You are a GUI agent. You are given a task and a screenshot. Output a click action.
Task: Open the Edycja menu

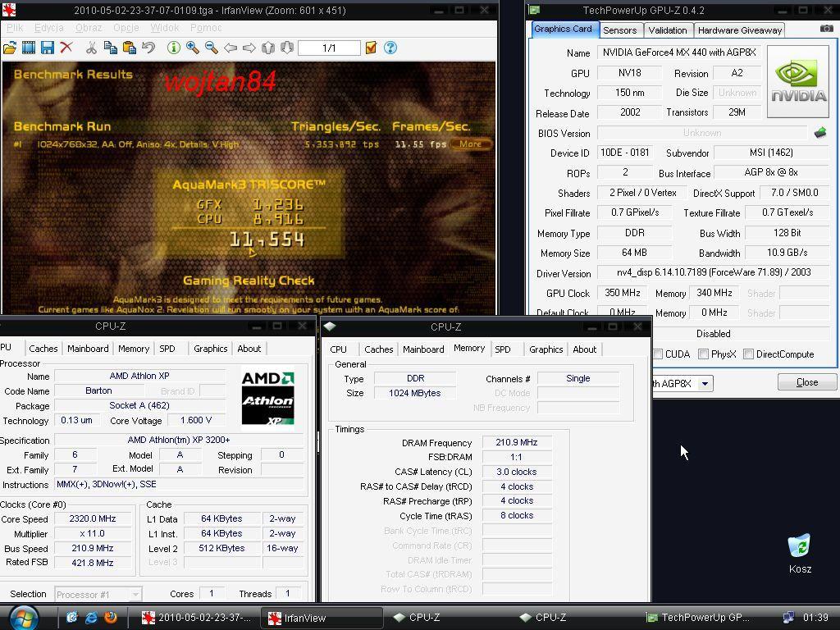coord(48,28)
